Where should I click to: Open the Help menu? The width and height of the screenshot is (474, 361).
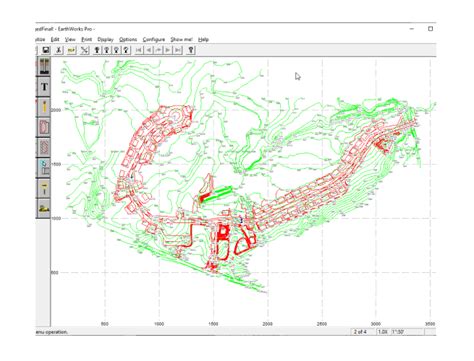(203, 39)
